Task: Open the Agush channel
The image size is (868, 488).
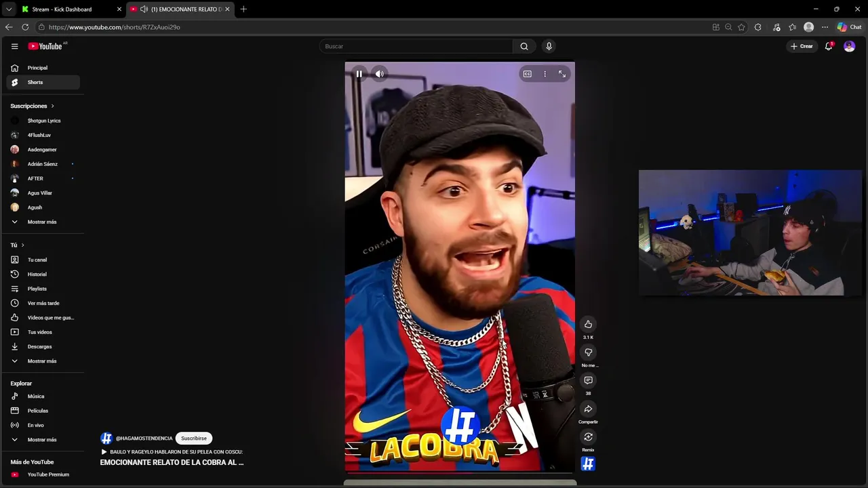Action: point(43,207)
